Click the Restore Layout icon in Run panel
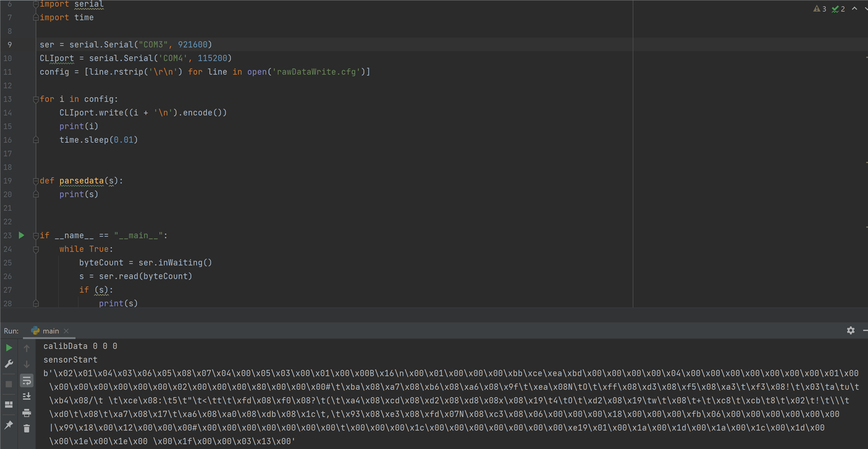 click(9, 404)
